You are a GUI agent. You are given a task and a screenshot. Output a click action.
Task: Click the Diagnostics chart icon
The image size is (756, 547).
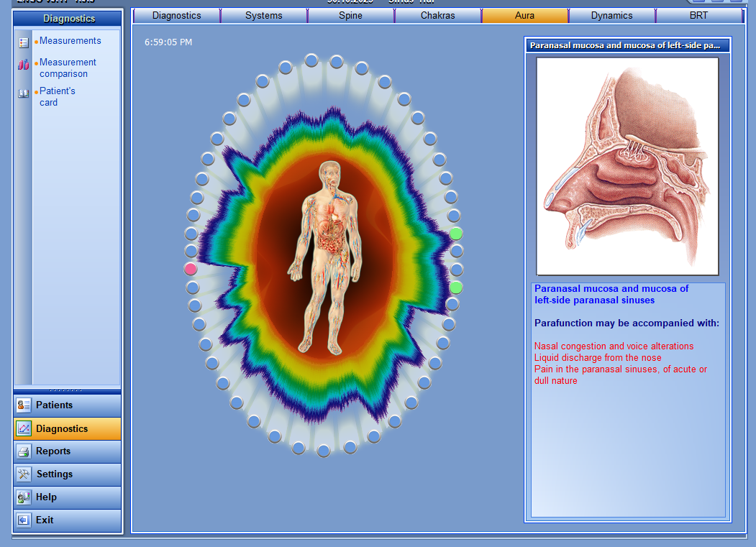pyautogui.click(x=24, y=428)
